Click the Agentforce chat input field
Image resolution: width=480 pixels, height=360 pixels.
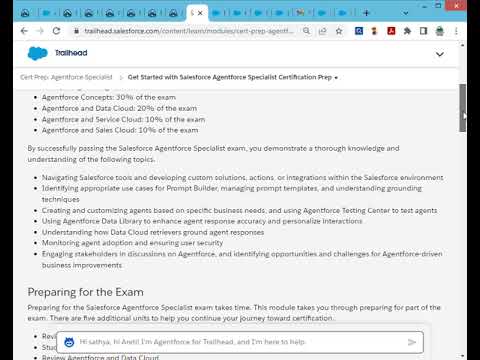pyautogui.click(x=240, y=342)
